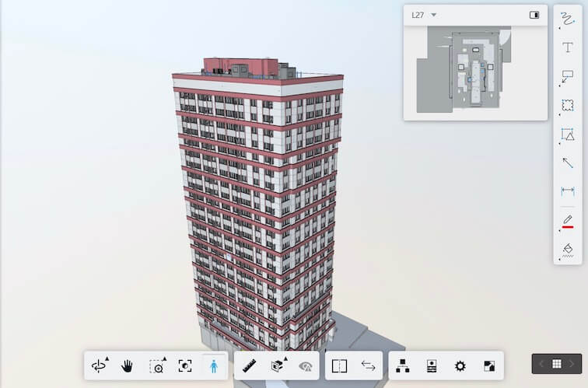588x388 pixels.
Task: Choose the Zoom window tool
Action: pos(157,366)
